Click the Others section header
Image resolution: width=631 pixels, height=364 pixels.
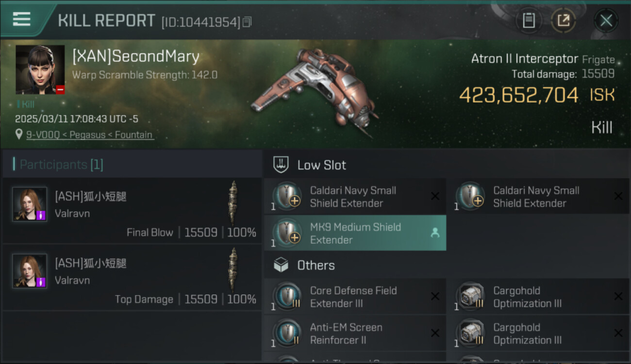click(x=315, y=265)
